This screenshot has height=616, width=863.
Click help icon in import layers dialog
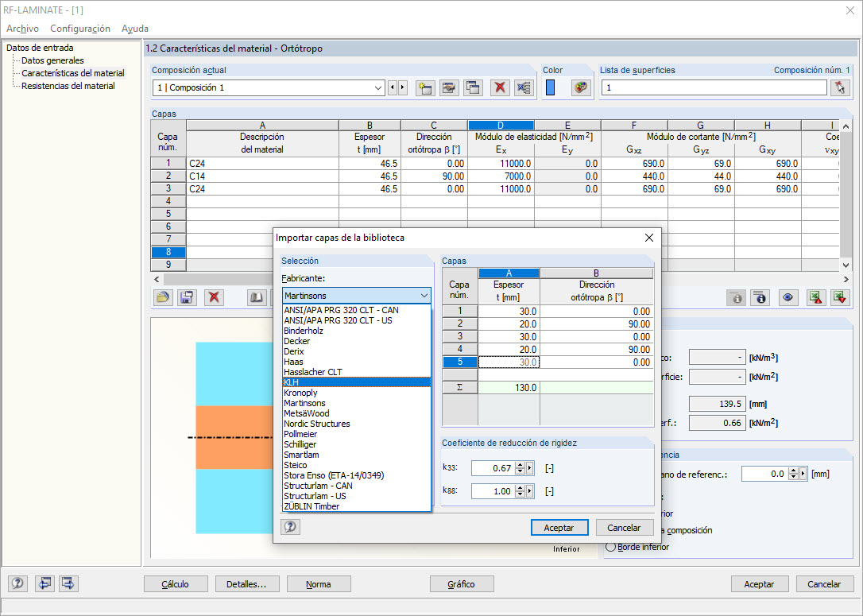click(290, 527)
